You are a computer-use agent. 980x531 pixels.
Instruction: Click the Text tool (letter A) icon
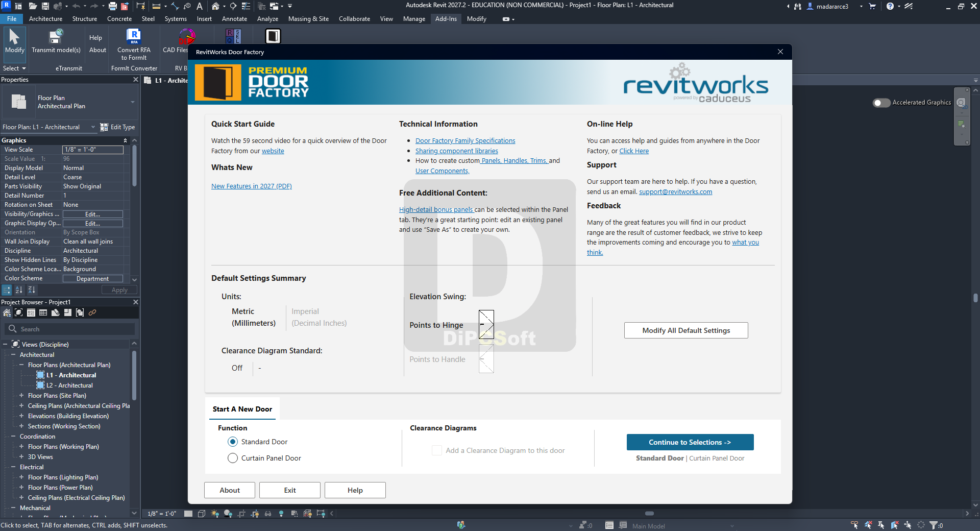pos(200,6)
